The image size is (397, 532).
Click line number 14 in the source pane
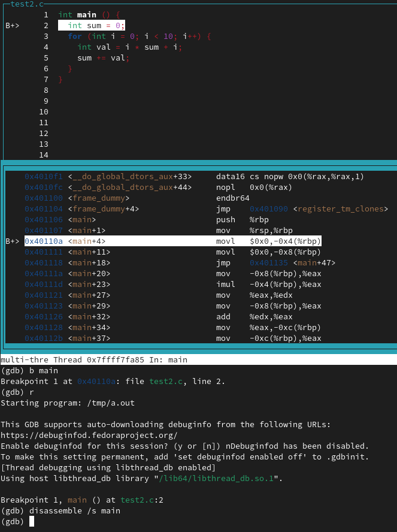44,155
